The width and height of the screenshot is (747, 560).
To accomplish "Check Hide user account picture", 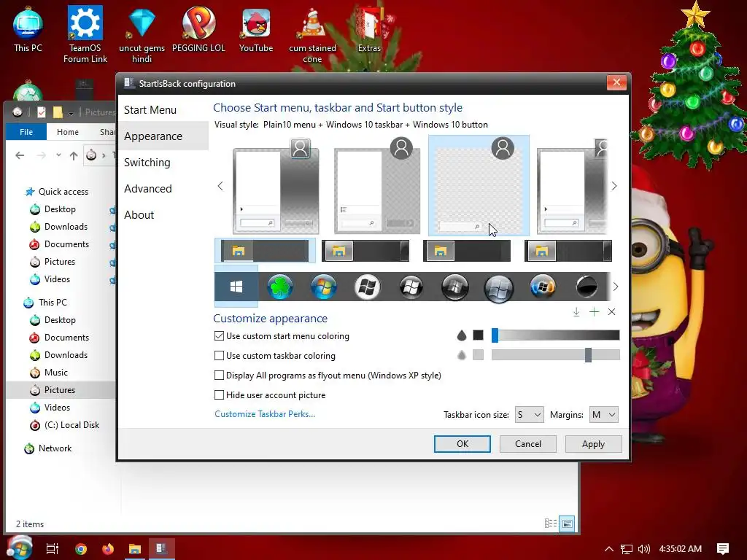I will click(x=219, y=394).
